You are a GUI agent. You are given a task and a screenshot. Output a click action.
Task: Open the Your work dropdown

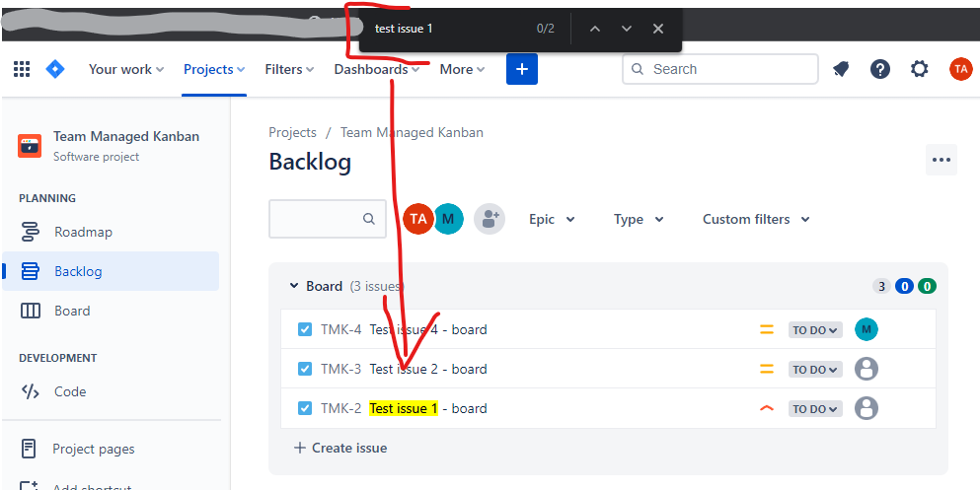126,69
